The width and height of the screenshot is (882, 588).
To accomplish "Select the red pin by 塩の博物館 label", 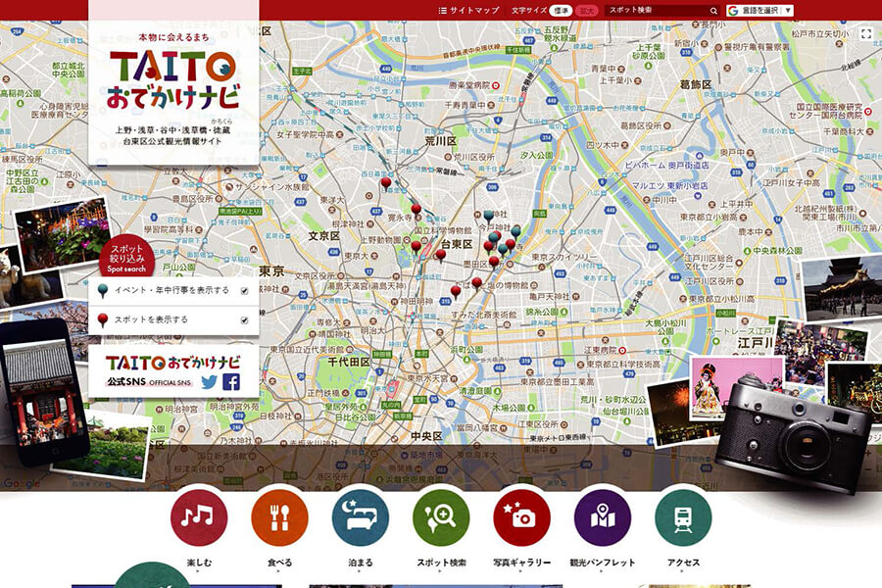I will click(x=477, y=284).
